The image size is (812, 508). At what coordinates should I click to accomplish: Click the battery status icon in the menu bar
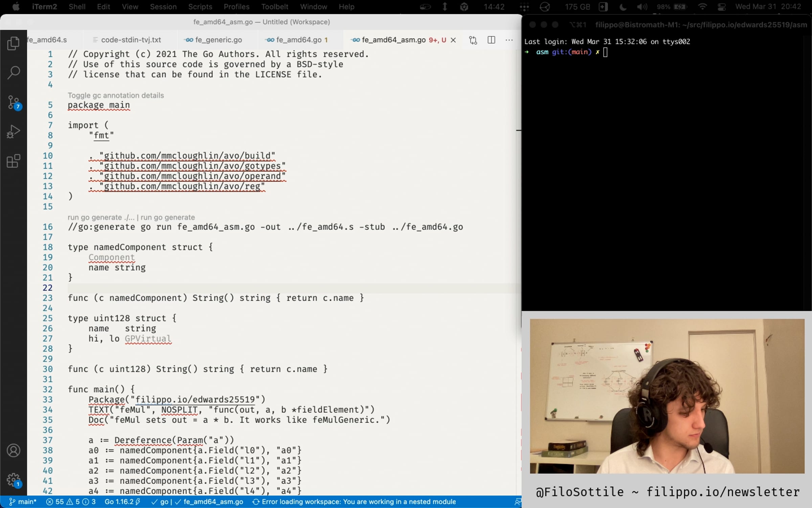[x=680, y=7]
